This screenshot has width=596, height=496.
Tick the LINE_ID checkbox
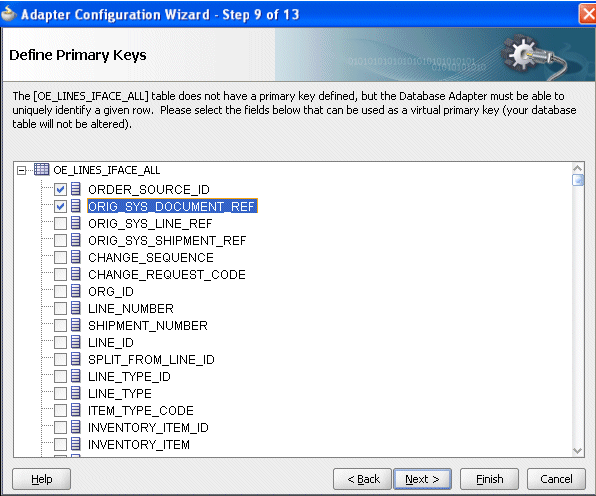60,342
